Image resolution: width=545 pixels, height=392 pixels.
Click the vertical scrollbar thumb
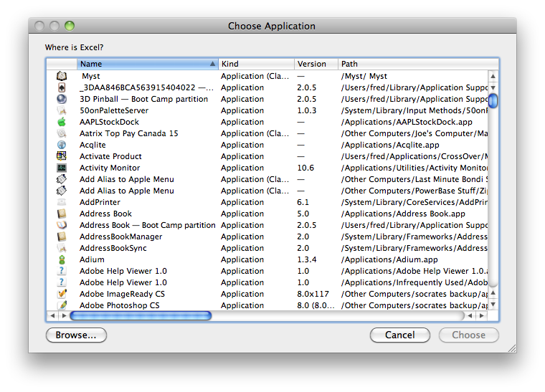[493, 101]
